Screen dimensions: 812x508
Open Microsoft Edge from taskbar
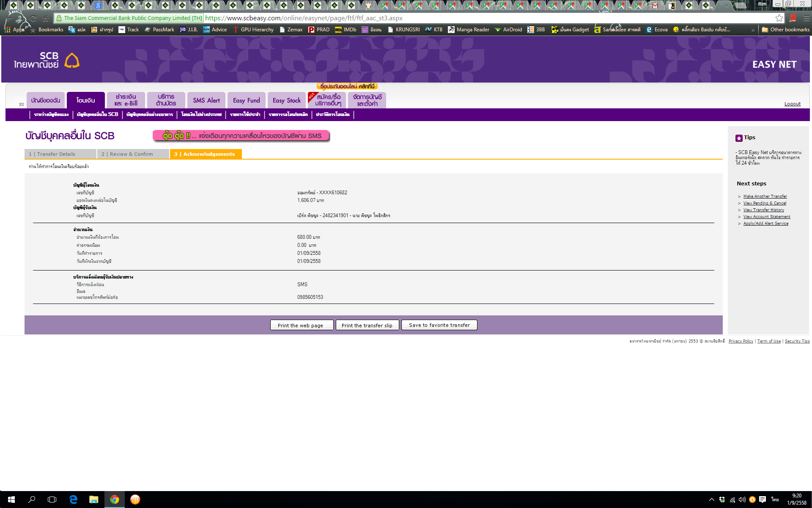click(73, 500)
